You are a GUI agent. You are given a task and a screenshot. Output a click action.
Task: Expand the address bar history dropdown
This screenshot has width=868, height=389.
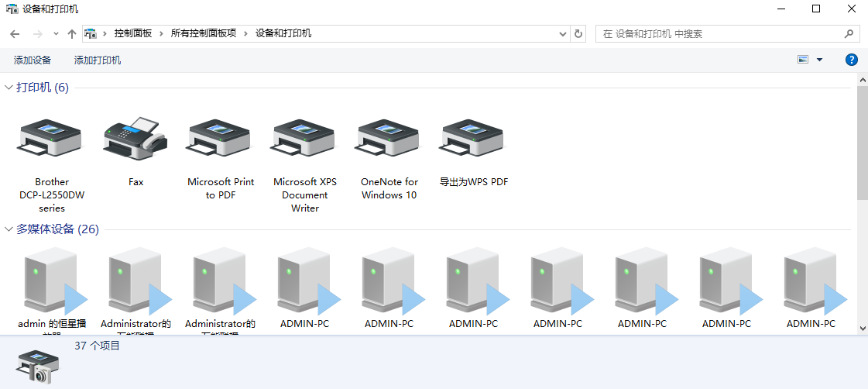tap(563, 33)
